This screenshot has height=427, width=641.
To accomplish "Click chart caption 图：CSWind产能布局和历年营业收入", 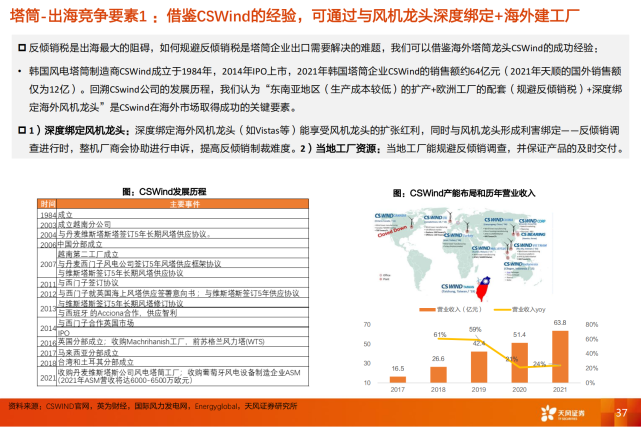I will (464, 193).
